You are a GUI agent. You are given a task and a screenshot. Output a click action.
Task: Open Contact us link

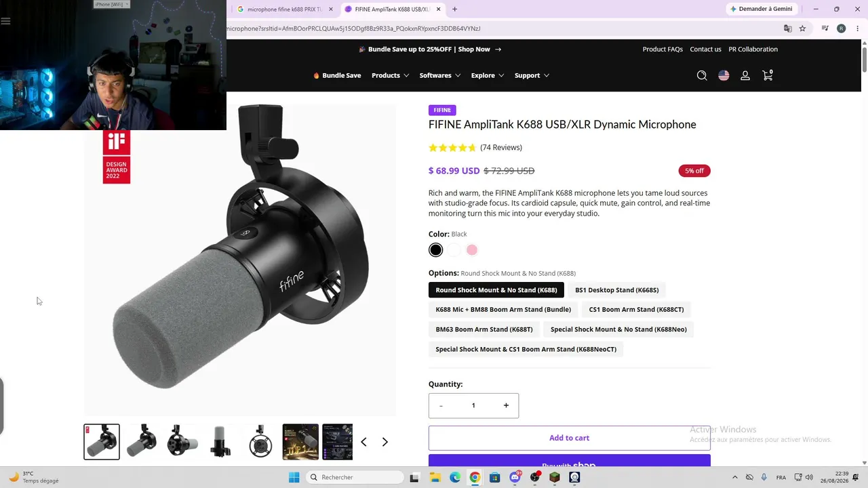pos(705,49)
